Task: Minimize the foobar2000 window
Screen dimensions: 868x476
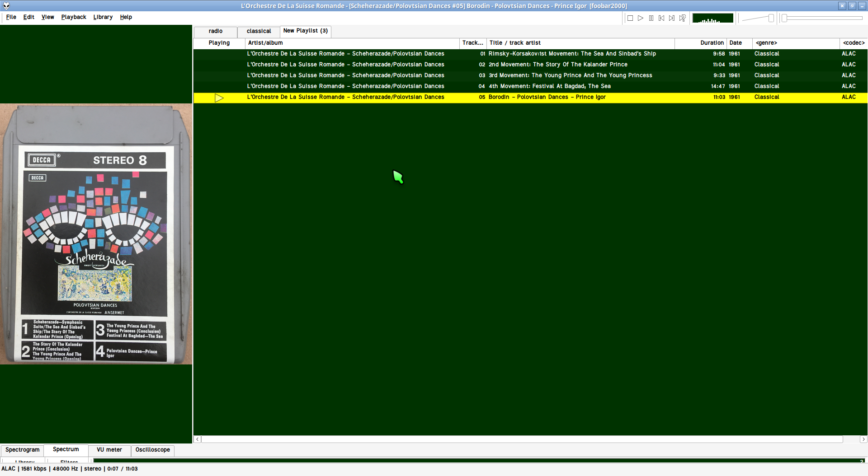Action: 862,6
